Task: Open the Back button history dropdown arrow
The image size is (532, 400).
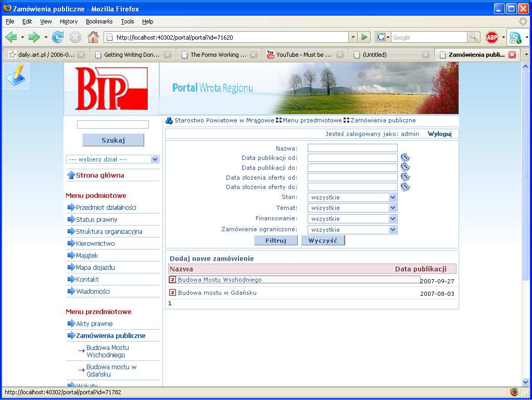Action: [22, 37]
